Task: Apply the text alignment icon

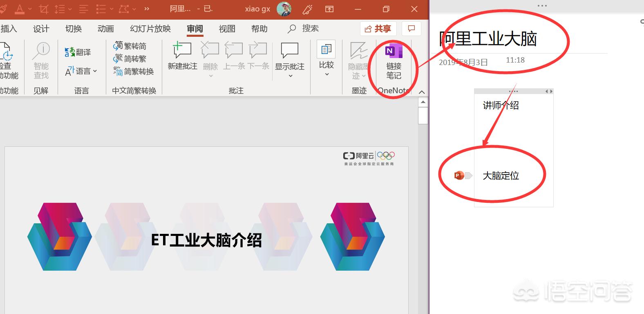Action: tap(84, 9)
